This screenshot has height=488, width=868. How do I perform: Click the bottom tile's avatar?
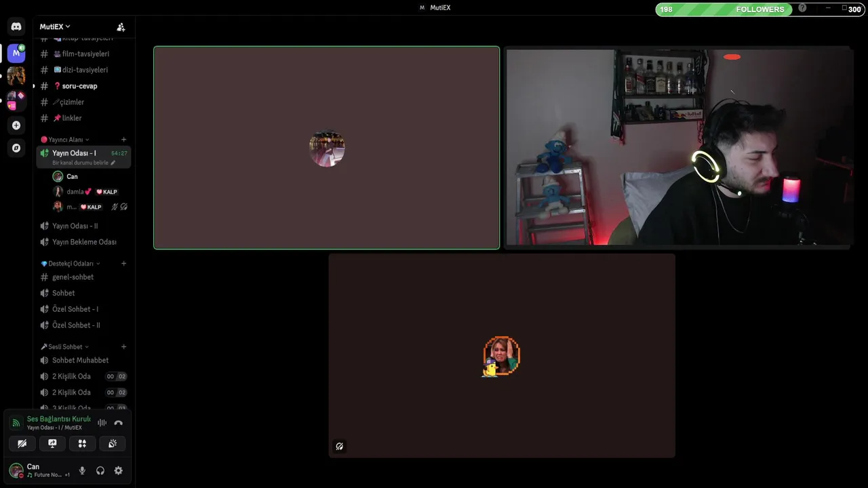[x=502, y=356]
